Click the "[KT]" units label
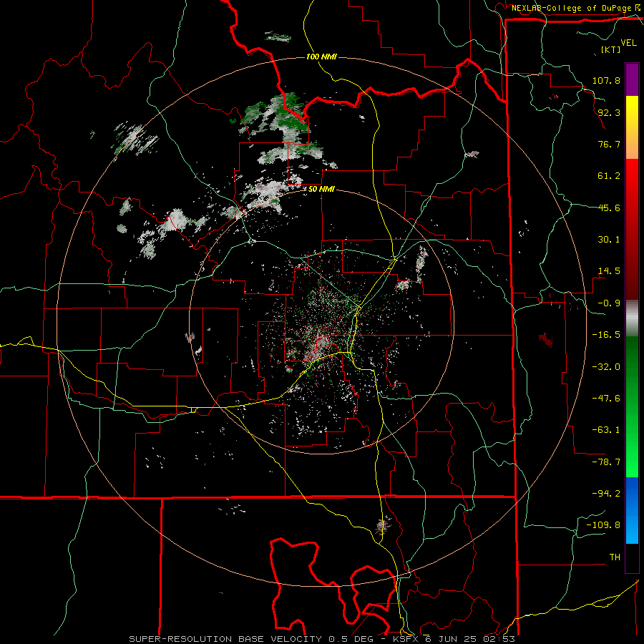The image size is (644, 644). (611, 49)
